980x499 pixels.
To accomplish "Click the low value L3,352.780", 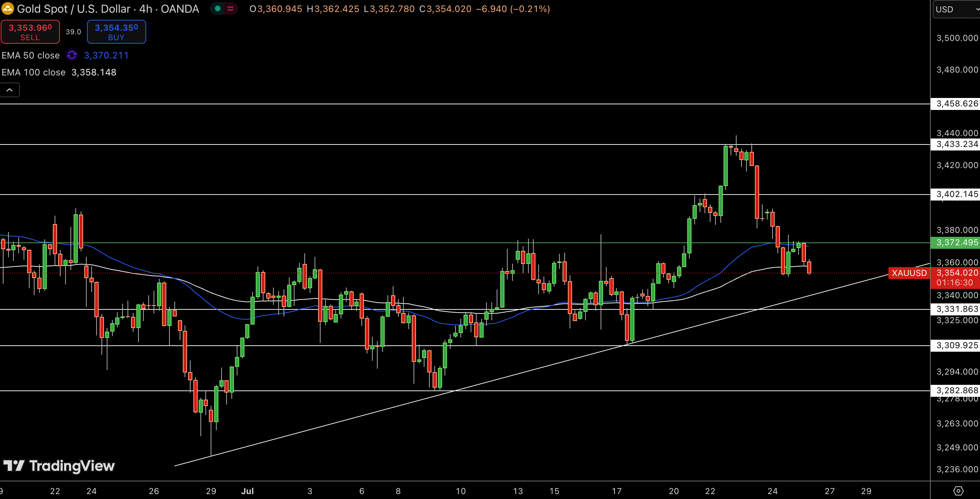I will [x=389, y=9].
